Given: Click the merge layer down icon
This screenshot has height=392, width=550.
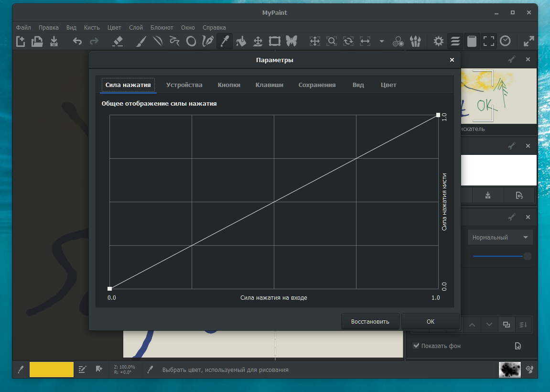Looking at the screenshot, I should click(523, 325).
